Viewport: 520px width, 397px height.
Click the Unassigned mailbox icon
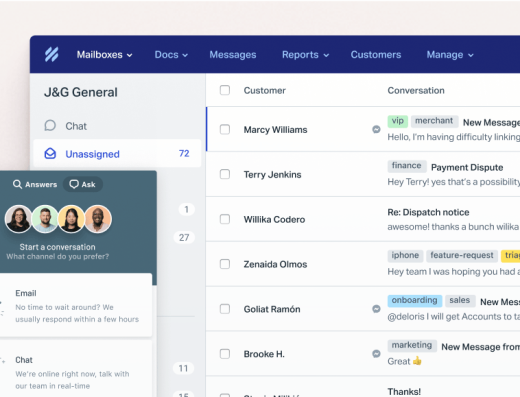tap(50, 154)
